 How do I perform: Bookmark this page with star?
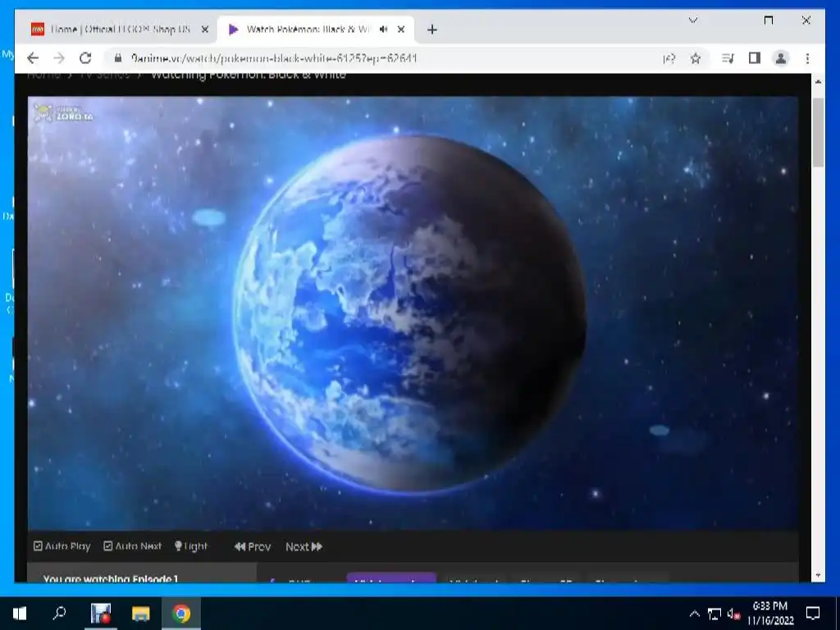click(696, 58)
